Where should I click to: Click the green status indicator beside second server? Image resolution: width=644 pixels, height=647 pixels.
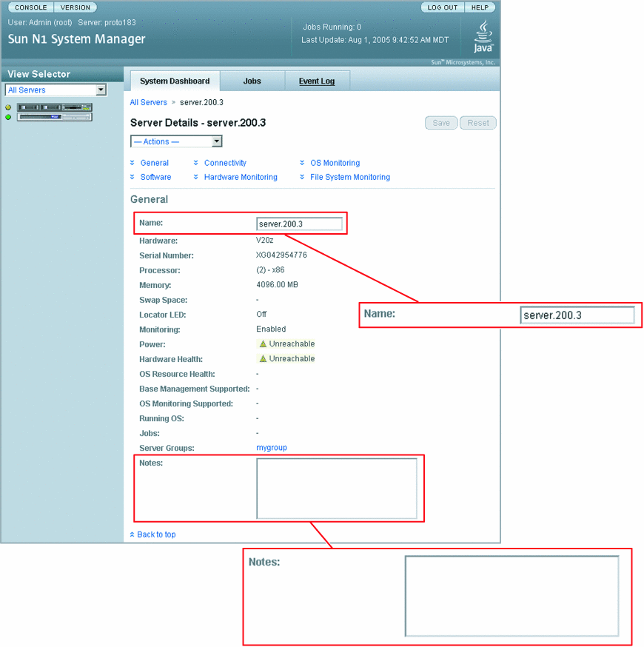[8, 117]
